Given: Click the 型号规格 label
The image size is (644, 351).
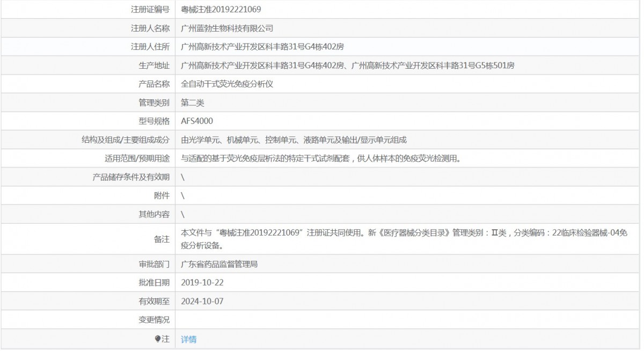Looking at the screenshot, I should [x=154, y=121].
